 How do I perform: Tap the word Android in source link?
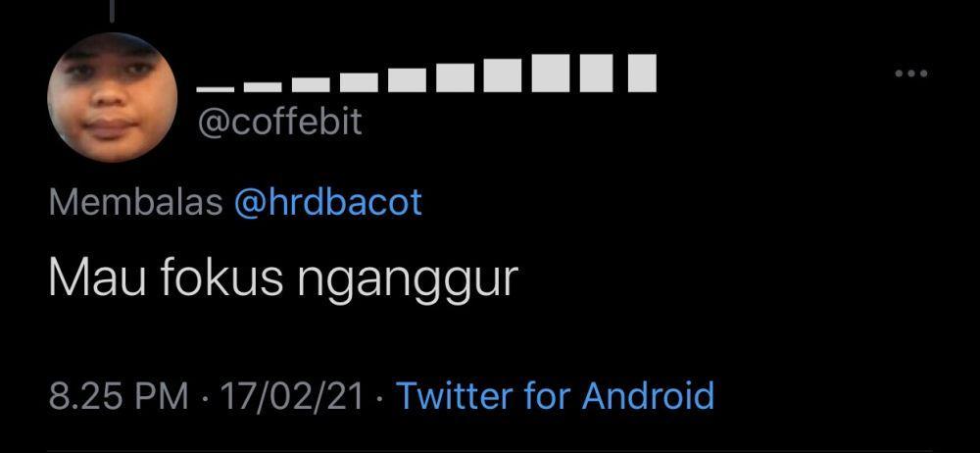click(x=648, y=395)
